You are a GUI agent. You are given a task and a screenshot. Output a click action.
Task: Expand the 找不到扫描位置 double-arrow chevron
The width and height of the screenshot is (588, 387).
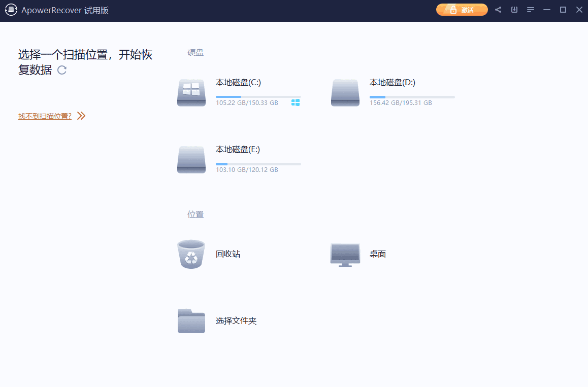[x=81, y=116]
